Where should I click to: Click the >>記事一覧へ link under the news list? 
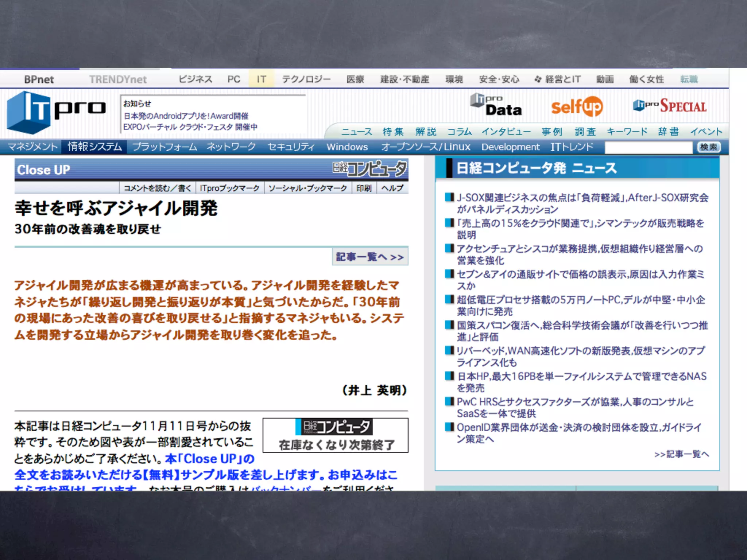[681, 454]
